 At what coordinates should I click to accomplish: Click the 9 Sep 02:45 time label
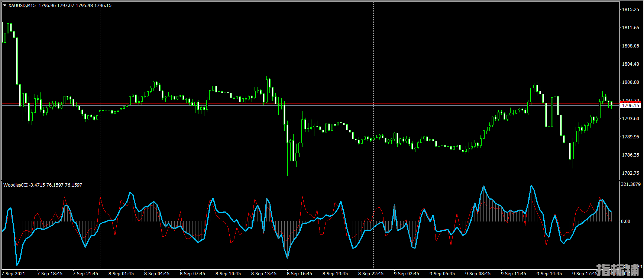click(x=407, y=274)
